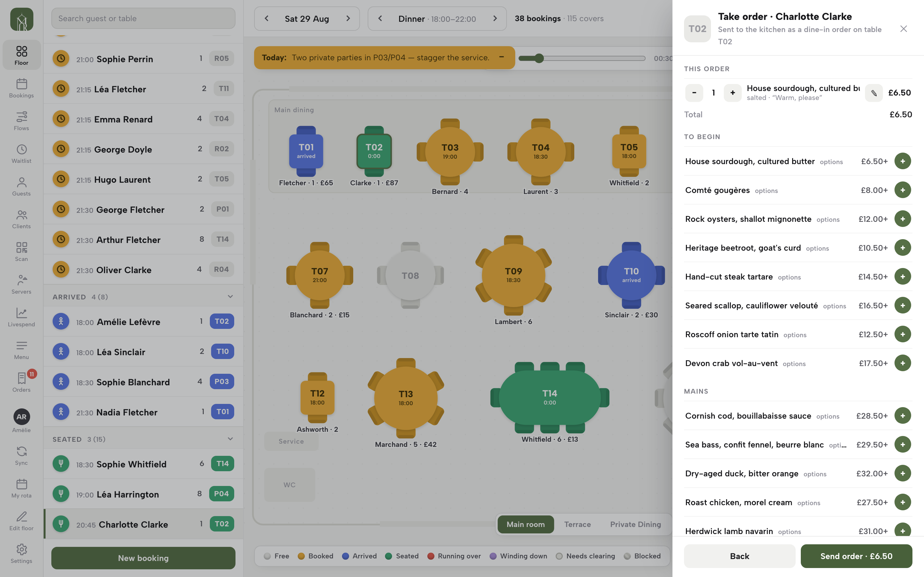Image resolution: width=924 pixels, height=577 pixels.
Task: Open the Edit floor pencil icon
Action: pyautogui.click(x=21, y=517)
